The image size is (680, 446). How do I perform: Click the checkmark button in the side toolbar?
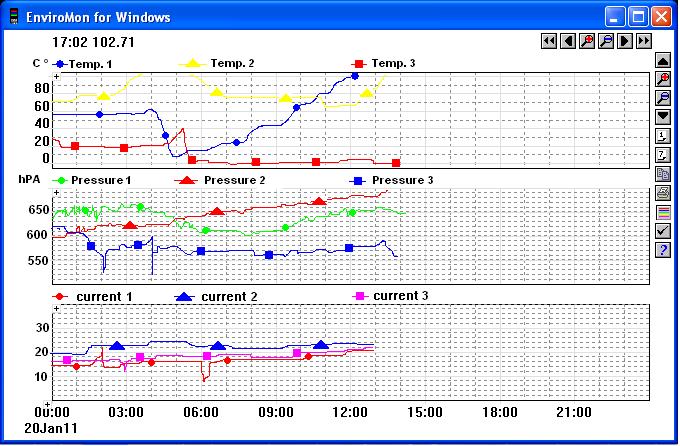click(663, 231)
